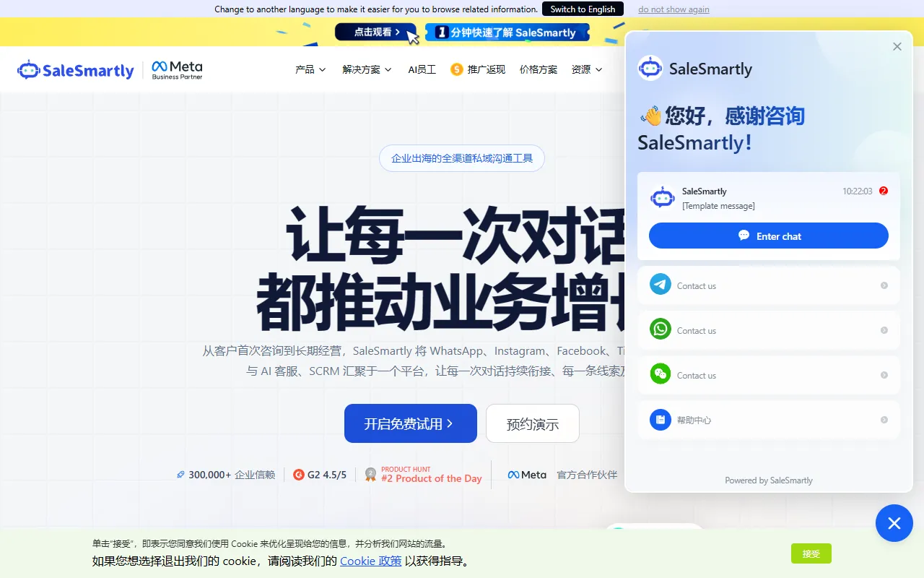Expand the 解决方案 dropdown menu
The image size is (924, 578).
coord(367,69)
